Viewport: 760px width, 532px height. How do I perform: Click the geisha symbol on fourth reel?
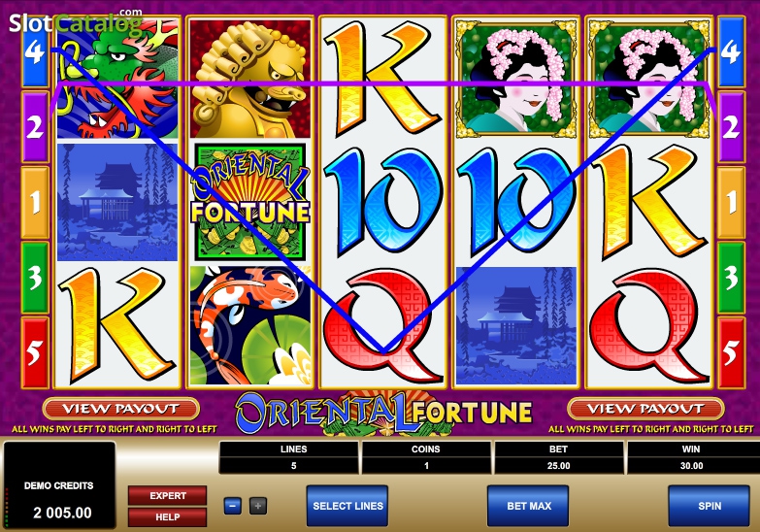[x=515, y=79]
